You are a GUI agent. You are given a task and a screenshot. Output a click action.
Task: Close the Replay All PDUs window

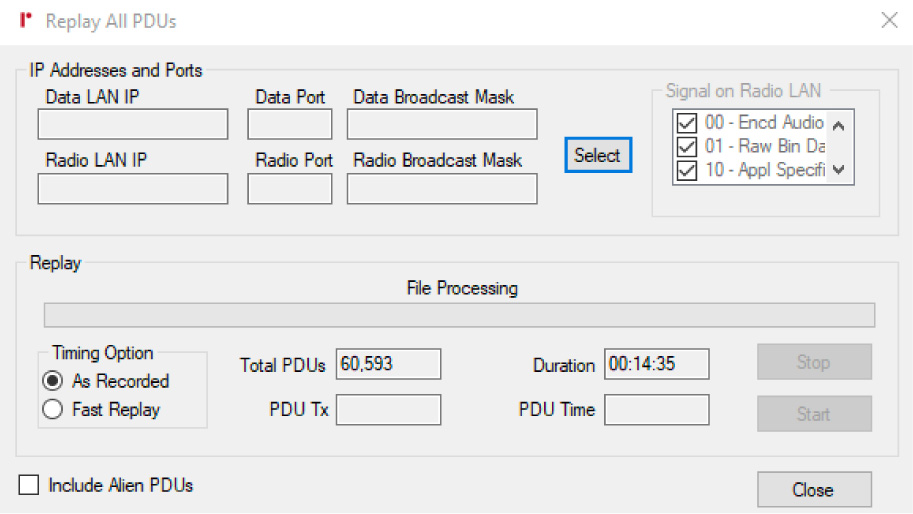pos(889,20)
